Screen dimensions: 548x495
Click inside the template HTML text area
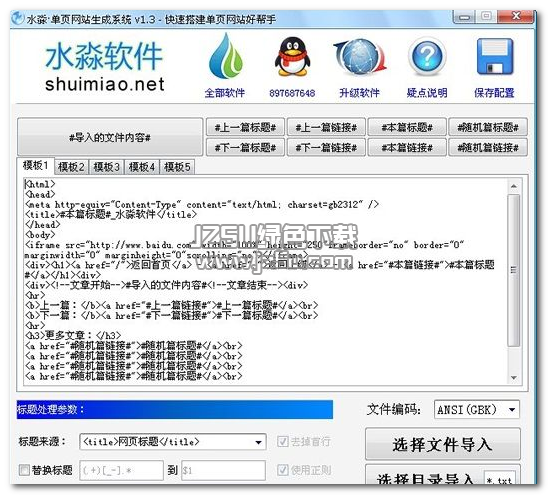pos(265,281)
